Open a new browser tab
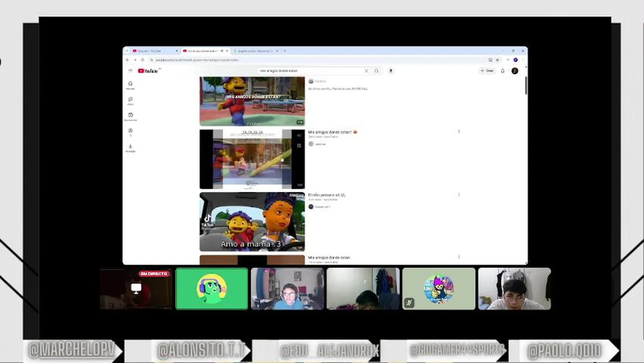 click(285, 51)
